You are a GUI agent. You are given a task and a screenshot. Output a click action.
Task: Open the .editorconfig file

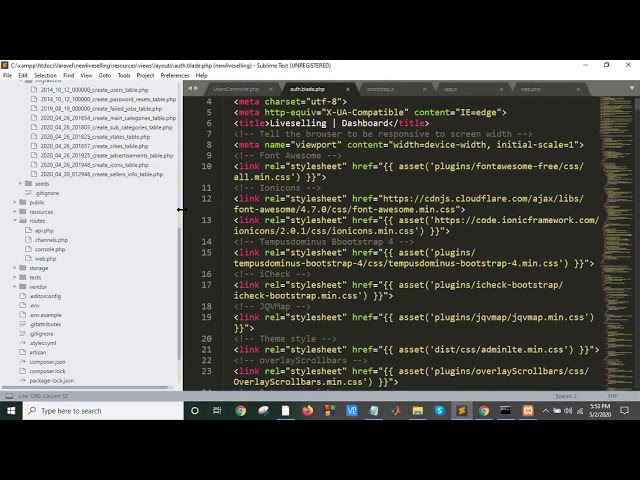(45, 296)
